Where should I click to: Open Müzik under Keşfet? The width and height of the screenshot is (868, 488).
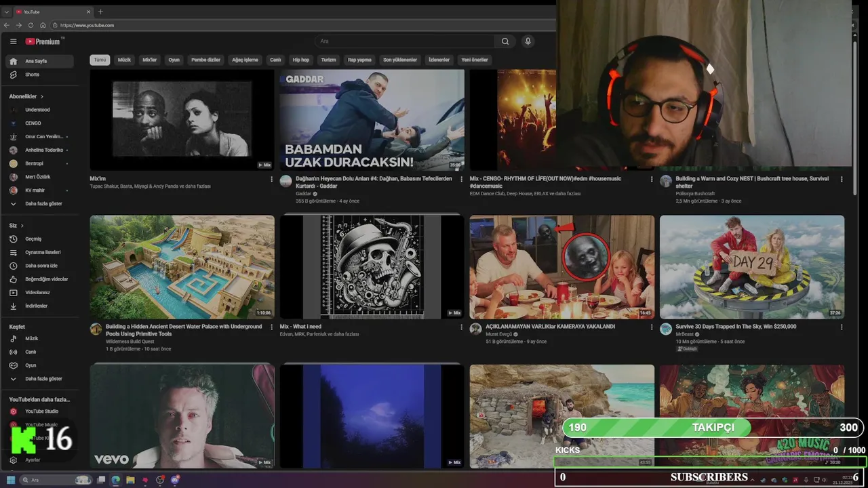click(41, 338)
